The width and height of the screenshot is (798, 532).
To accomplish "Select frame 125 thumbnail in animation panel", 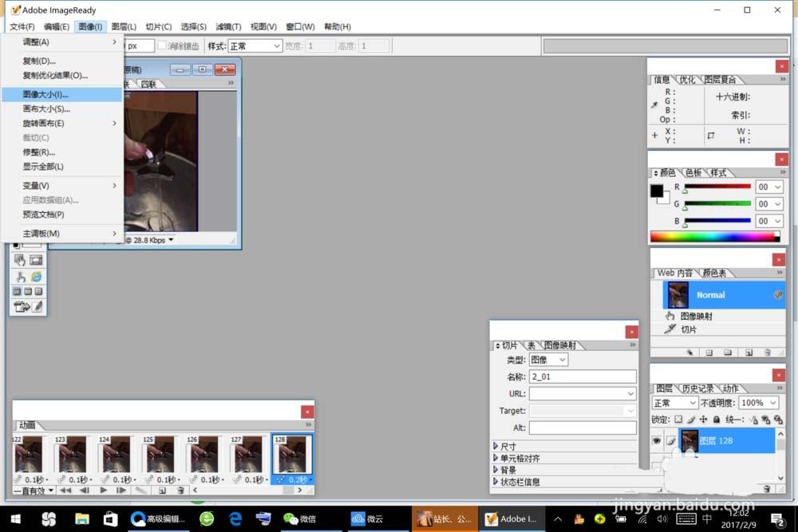I will click(x=160, y=455).
